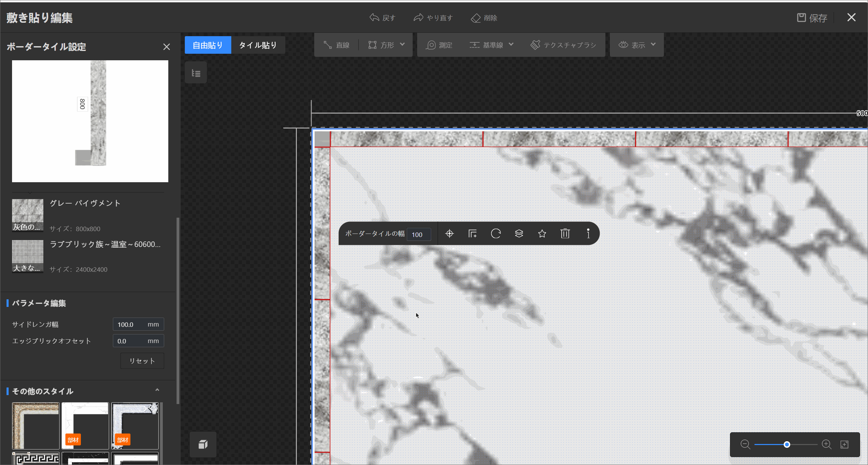
Task: Click the サイズ: 800x800 text
Action: (x=75, y=229)
